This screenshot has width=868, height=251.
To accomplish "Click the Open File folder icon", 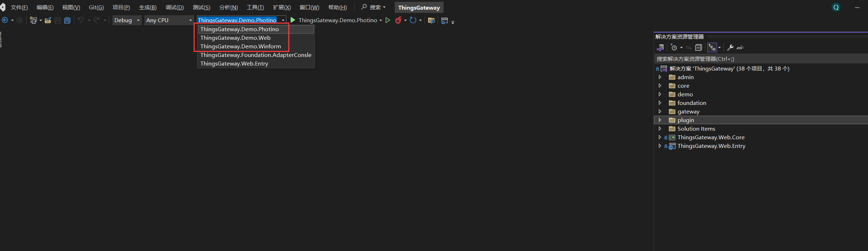I will 48,20.
